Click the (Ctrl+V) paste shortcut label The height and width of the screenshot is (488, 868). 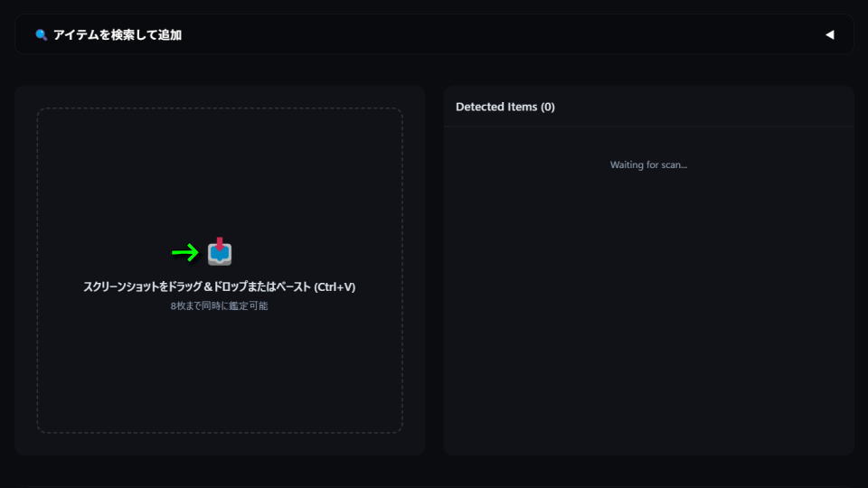point(335,286)
